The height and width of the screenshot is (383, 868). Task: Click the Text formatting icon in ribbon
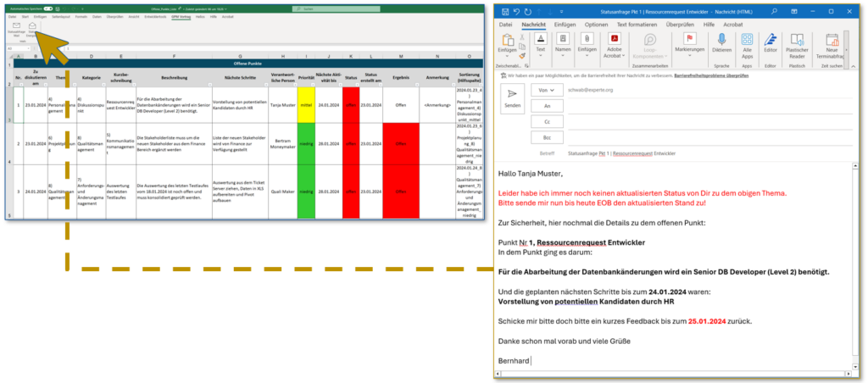coord(541,39)
